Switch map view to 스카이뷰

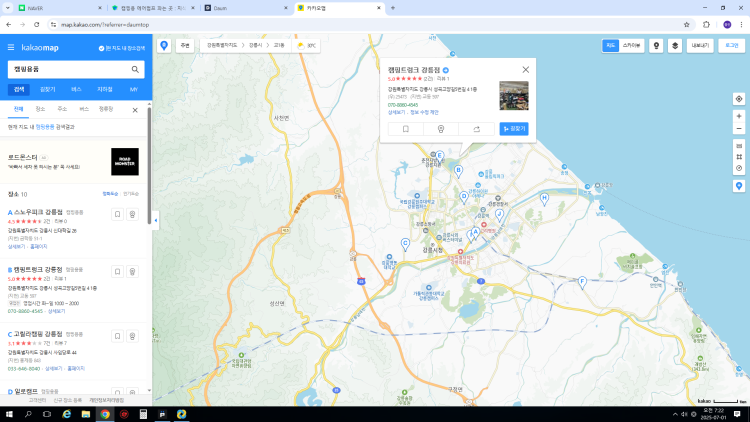point(631,45)
